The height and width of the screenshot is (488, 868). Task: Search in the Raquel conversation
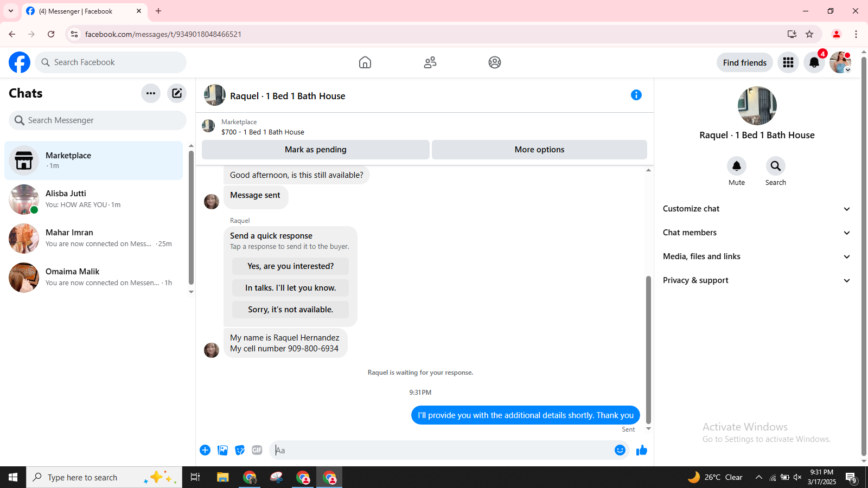click(776, 166)
